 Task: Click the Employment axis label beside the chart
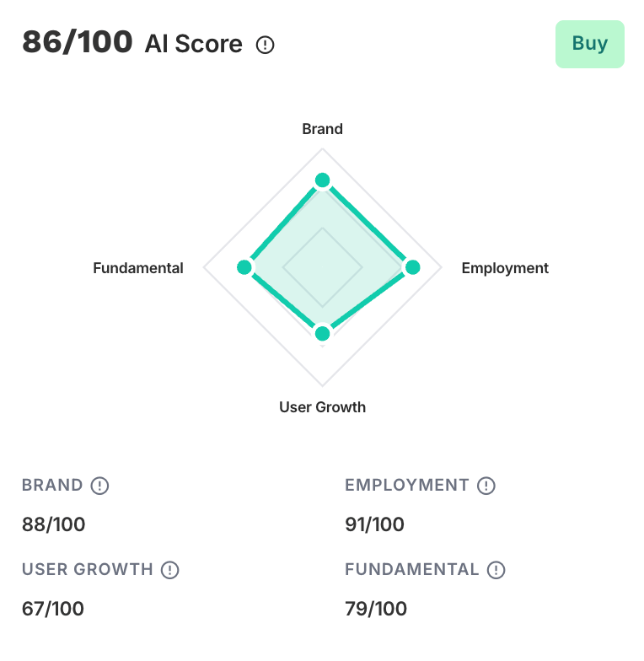[x=505, y=268]
